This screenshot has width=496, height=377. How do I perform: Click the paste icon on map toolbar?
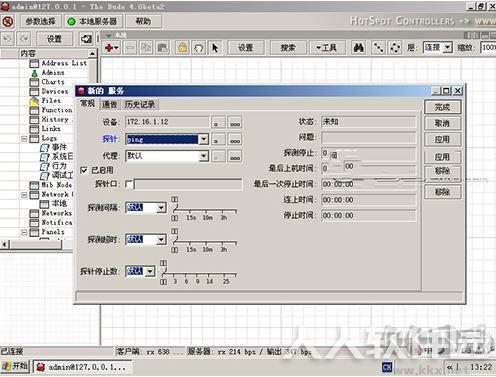point(162,48)
